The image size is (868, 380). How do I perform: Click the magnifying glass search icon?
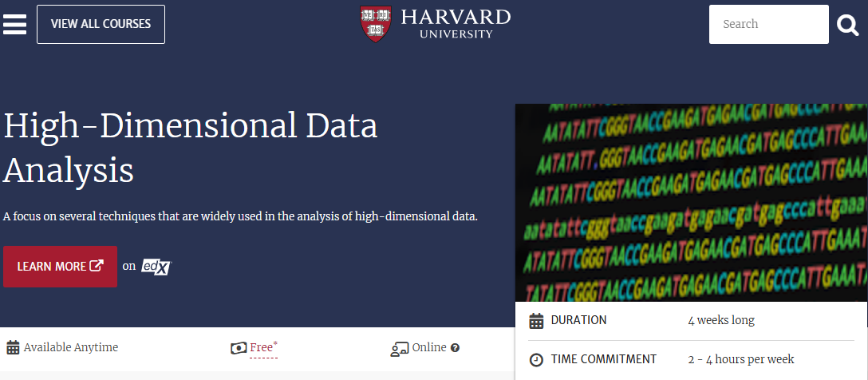pos(847,25)
